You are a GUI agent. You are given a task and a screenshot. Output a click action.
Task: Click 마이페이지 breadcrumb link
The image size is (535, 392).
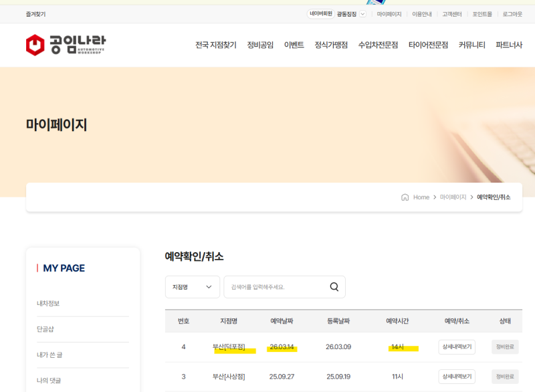(453, 197)
